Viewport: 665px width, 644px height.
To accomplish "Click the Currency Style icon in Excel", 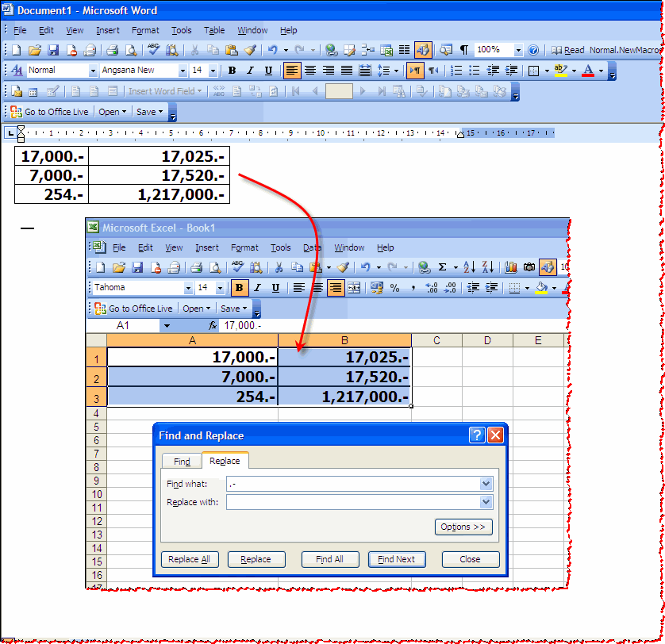I will click(x=377, y=288).
